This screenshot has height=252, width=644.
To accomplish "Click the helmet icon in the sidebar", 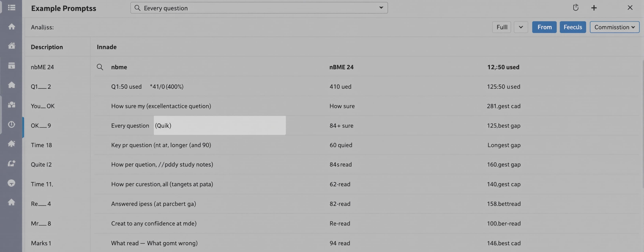I will pyautogui.click(x=11, y=183).
